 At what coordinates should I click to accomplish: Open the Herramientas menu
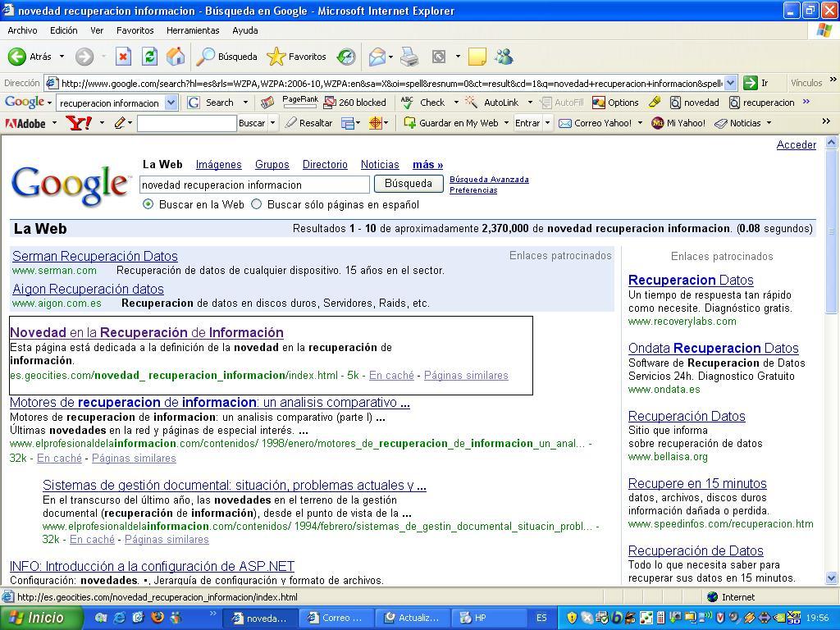193,30
